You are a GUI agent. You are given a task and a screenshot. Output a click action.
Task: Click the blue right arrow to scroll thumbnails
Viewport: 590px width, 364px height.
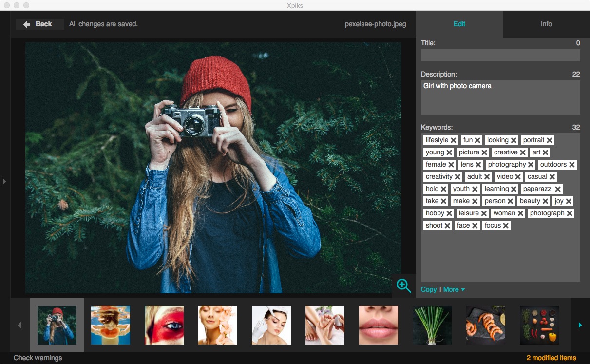pos(580,325)
